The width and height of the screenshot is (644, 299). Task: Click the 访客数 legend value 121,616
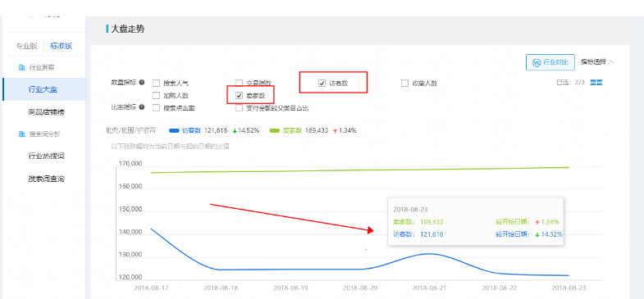pos(216,130)
